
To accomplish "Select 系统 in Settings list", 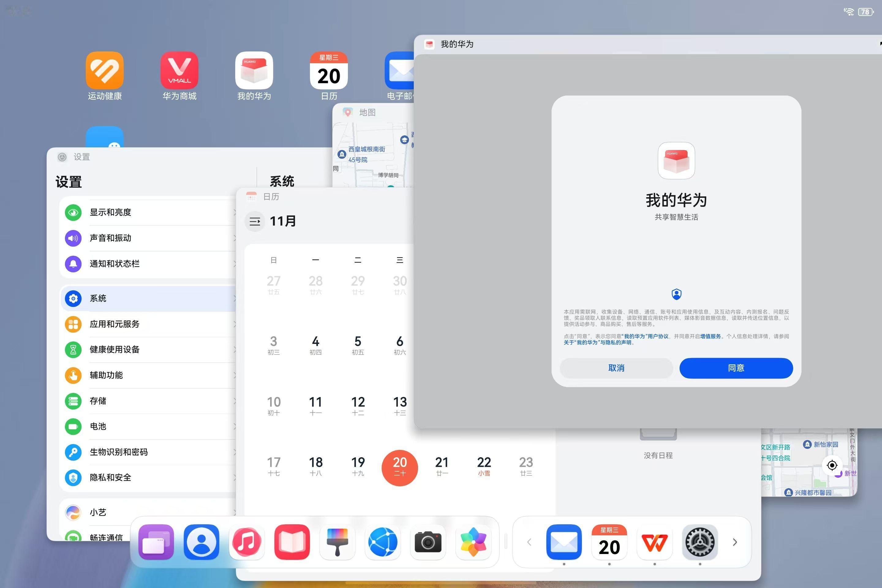I will coord(149,299).
